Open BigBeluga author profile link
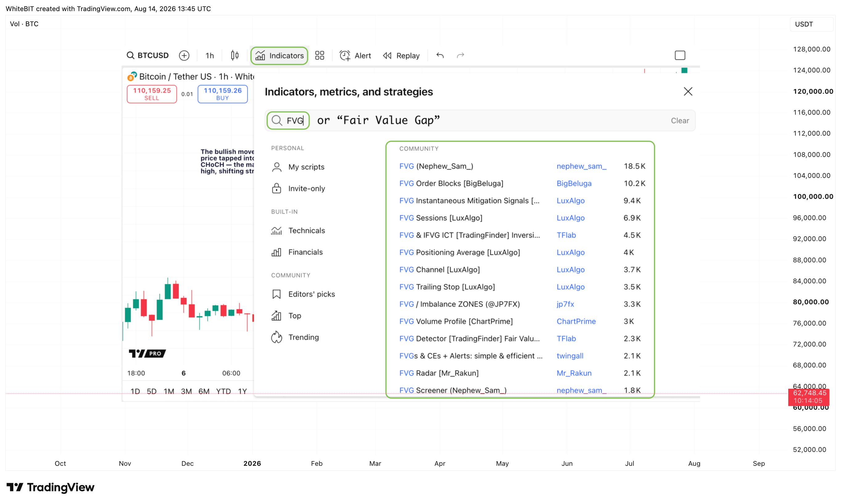The width and height of the screenshot is (841, 504). coord(574,183)
